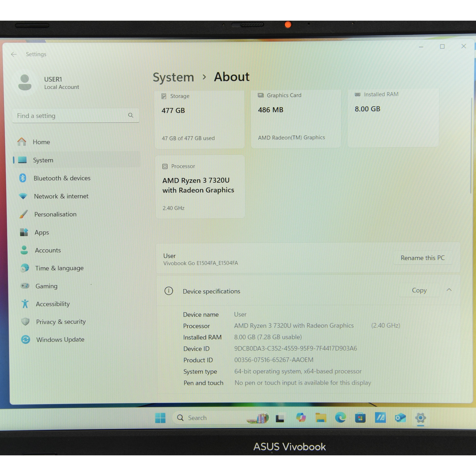Open the MyASUS app from the taskbar
Viewport: 476px width, 476px height.
380,418
